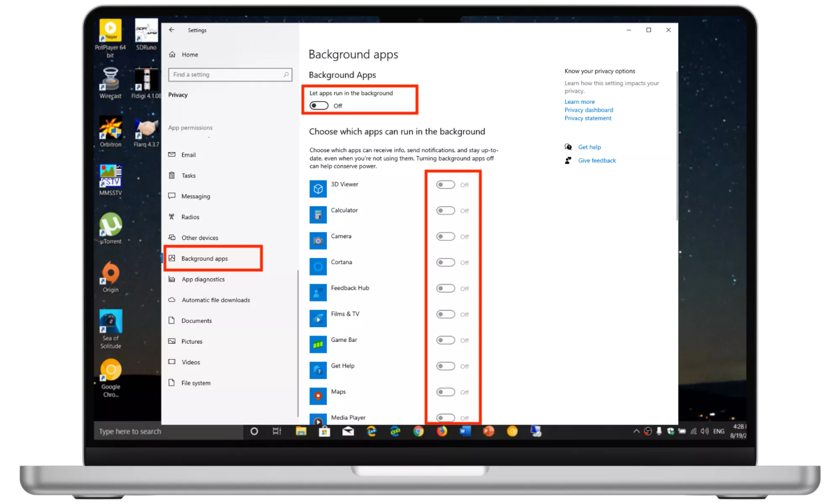
Task: Toggle Game Bar background switch
Action: click(445, 341)
